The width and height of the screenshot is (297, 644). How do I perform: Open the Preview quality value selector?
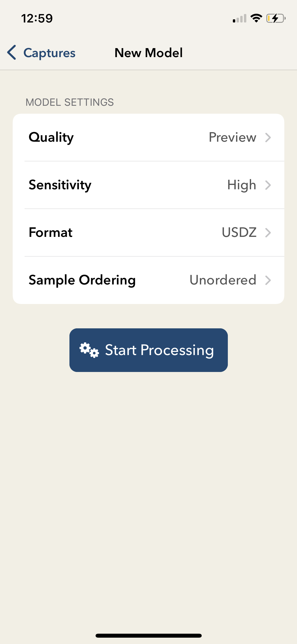232,137
